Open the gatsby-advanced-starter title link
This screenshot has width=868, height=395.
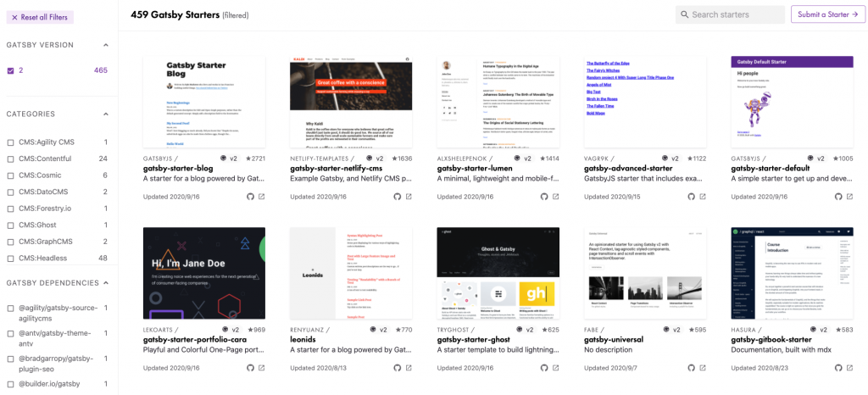pos(628,168)
